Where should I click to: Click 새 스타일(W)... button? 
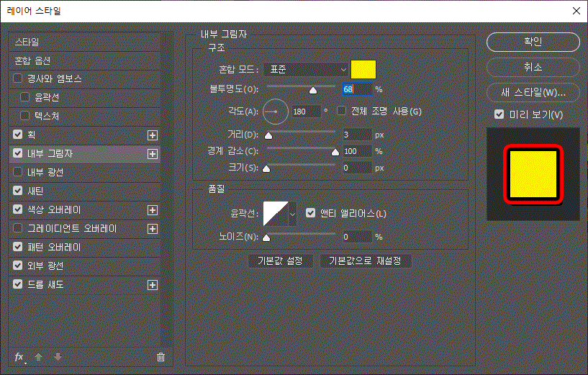click(533, 93)
